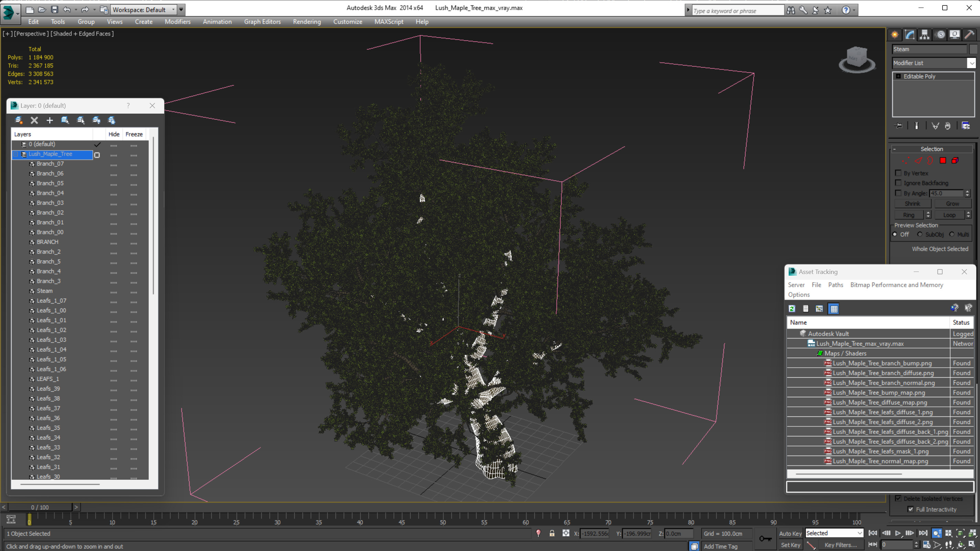Open the Display command panel tab
980x551 pixels.
[x=955, y=35]
